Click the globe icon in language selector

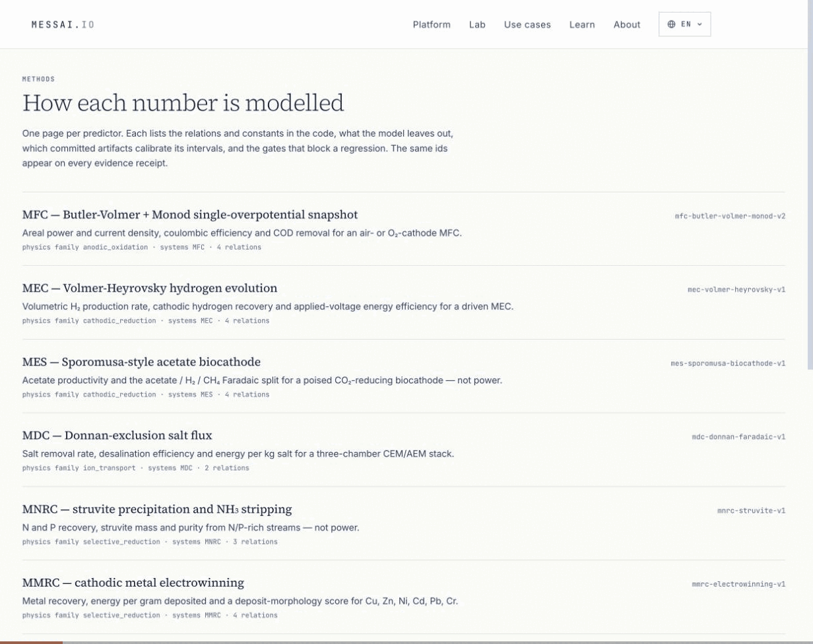tap(671, 24)
